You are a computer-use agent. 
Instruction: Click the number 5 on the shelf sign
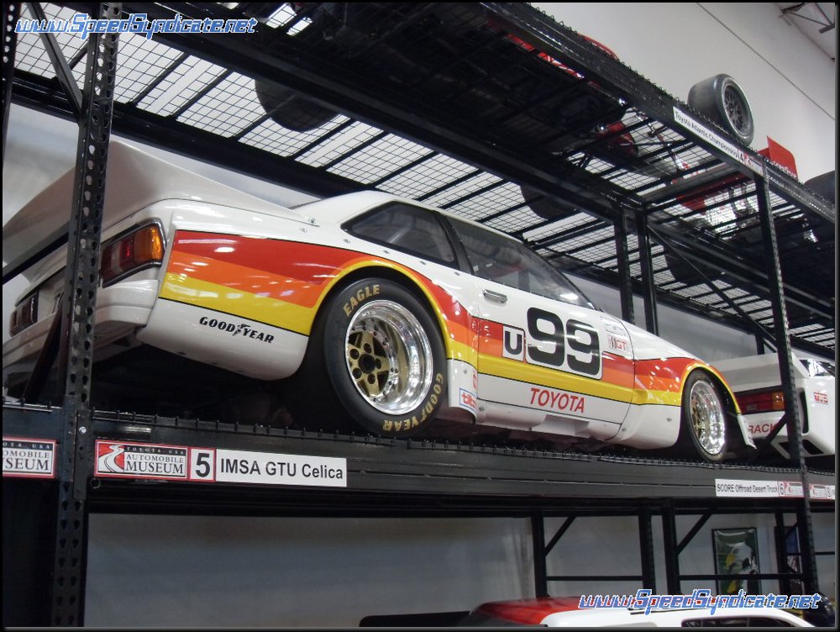[202, 465]
